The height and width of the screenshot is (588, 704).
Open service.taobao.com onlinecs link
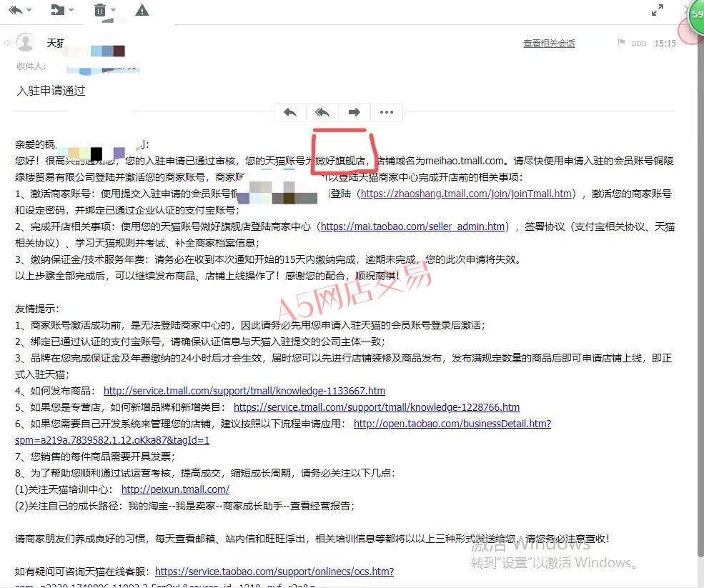click(274, 572)
